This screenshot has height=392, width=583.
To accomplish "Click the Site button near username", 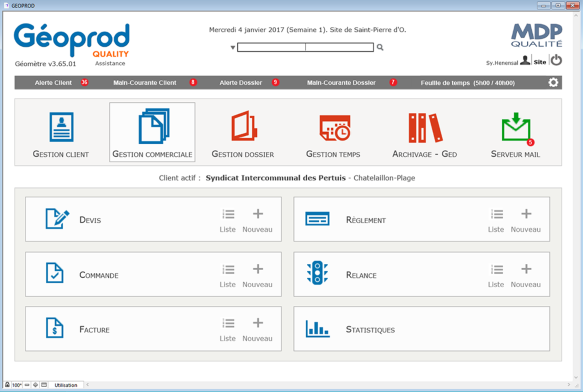I will [x=540, y=62].
